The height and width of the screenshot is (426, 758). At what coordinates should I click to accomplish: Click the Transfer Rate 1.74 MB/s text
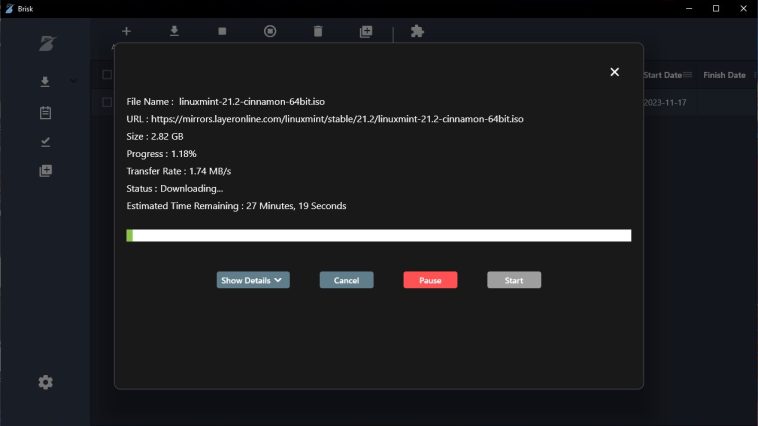point(179,171)
